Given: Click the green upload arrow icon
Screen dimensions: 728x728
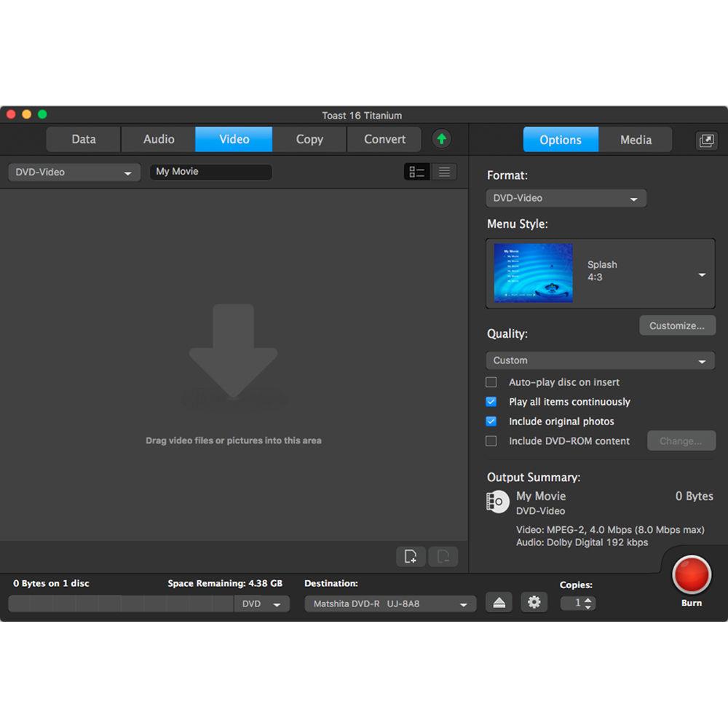Looking at the screenshot, I should point(441,139).
